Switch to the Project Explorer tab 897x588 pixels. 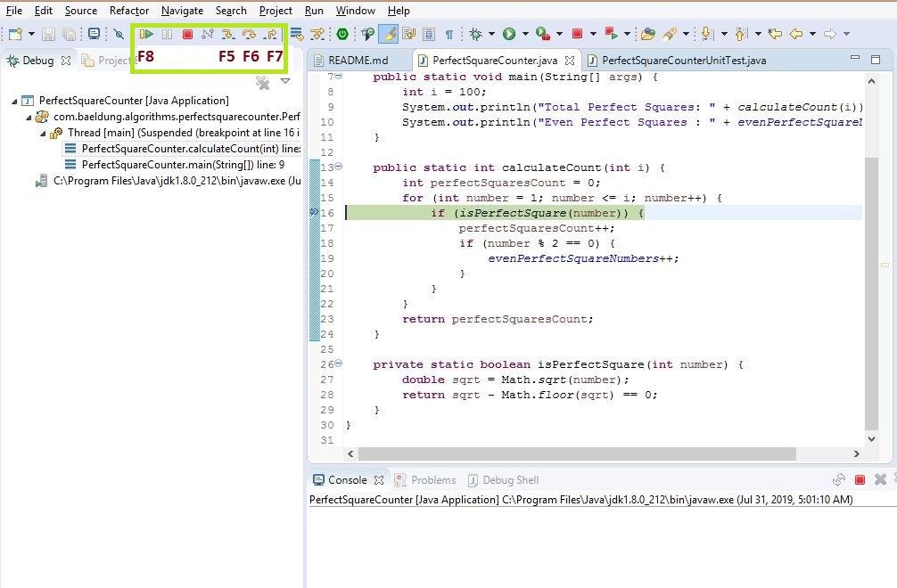click(x=106, y=61)
